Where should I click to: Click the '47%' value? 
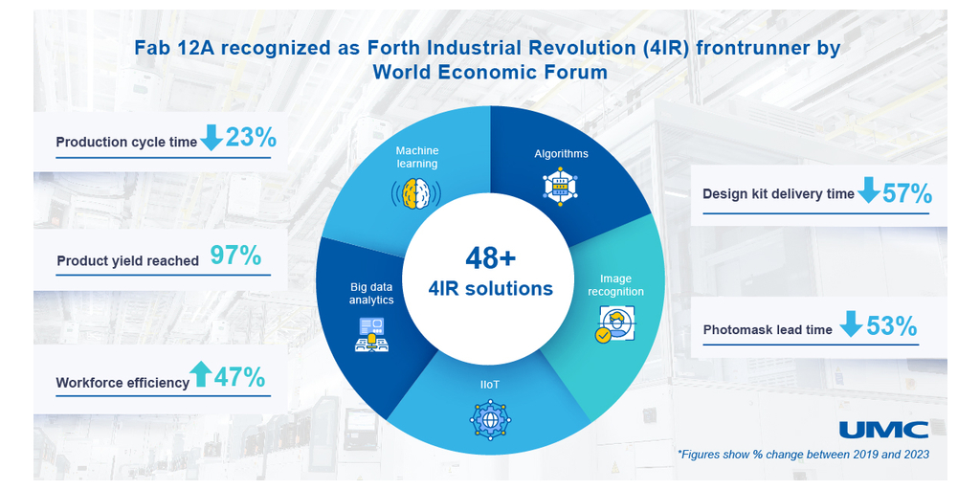click(239, 377)
